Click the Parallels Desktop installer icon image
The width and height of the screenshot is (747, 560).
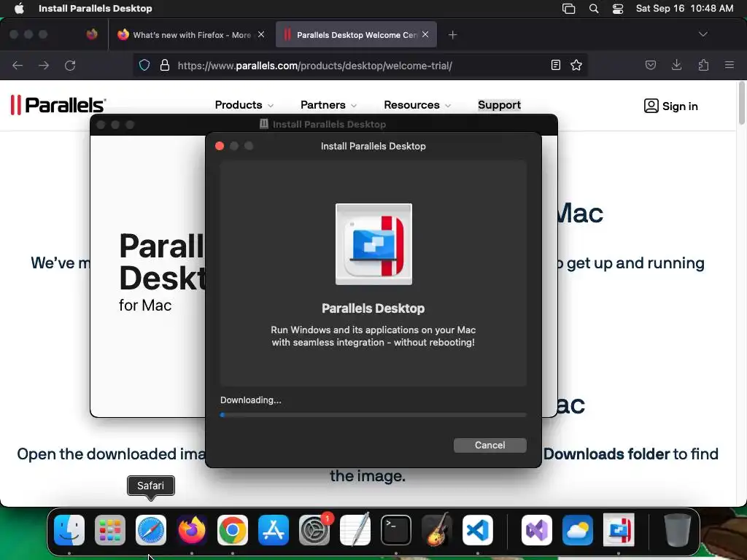(x=374, y=244)
